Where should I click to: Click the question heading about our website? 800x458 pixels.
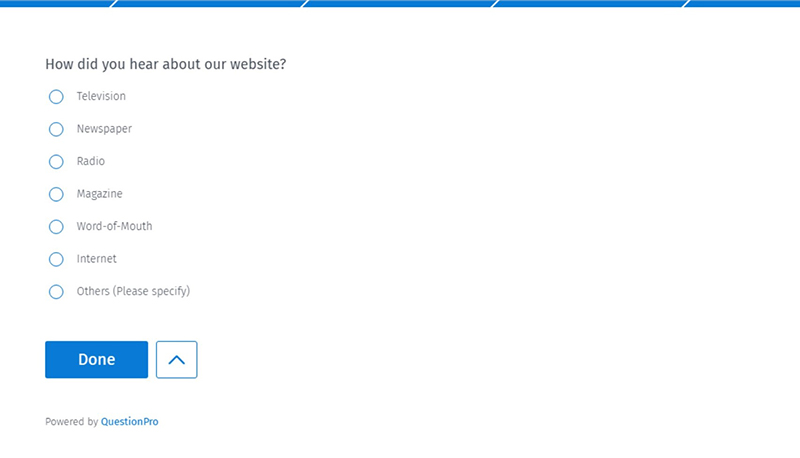(166, 64)
